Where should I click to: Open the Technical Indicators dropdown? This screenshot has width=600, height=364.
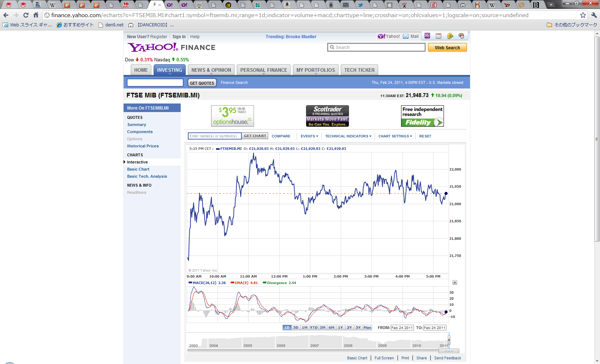[x=348, y=136]
